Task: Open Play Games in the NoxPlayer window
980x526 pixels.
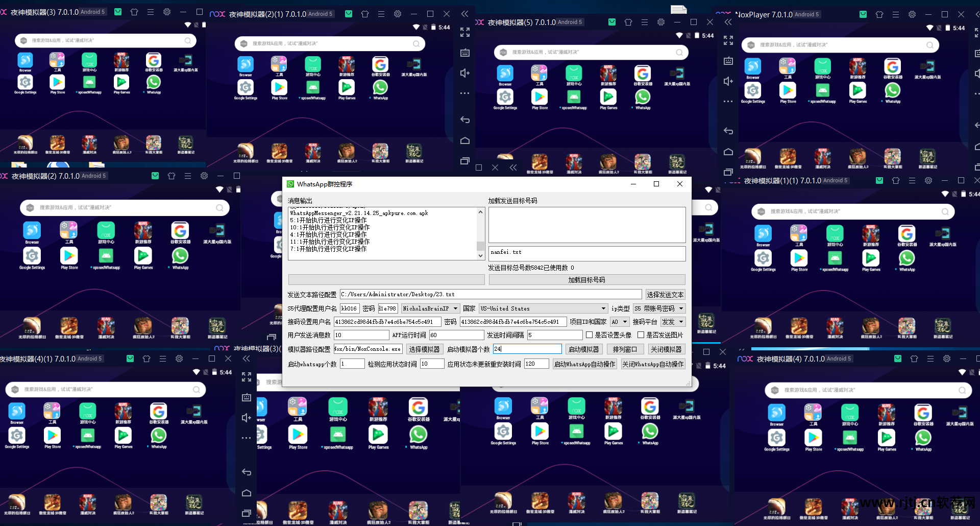Action: [x=858, y=91]
